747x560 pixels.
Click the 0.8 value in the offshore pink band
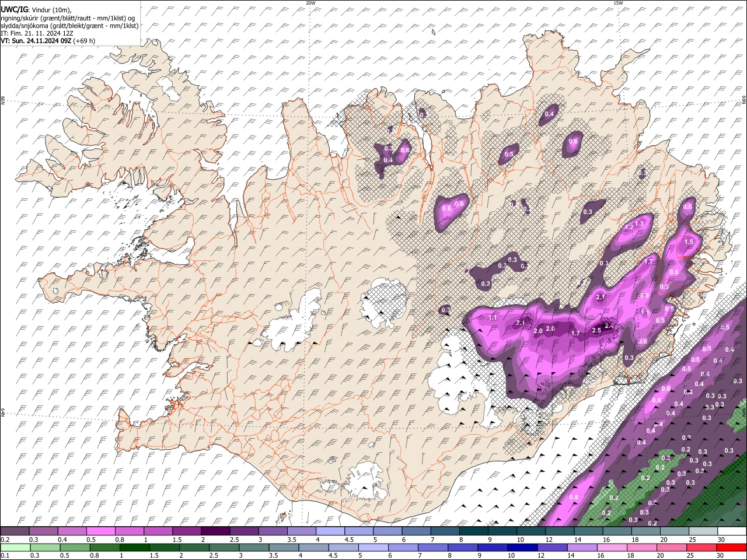coord(573,497)
